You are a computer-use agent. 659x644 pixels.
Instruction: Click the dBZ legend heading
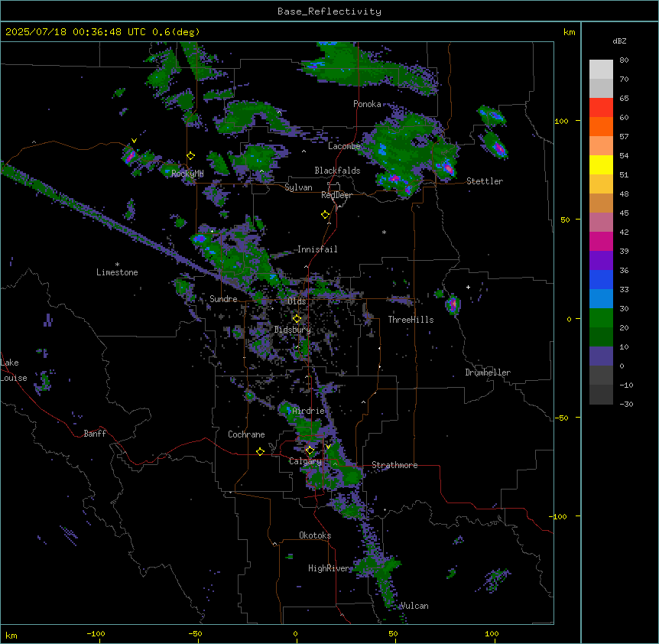[619, 41]
